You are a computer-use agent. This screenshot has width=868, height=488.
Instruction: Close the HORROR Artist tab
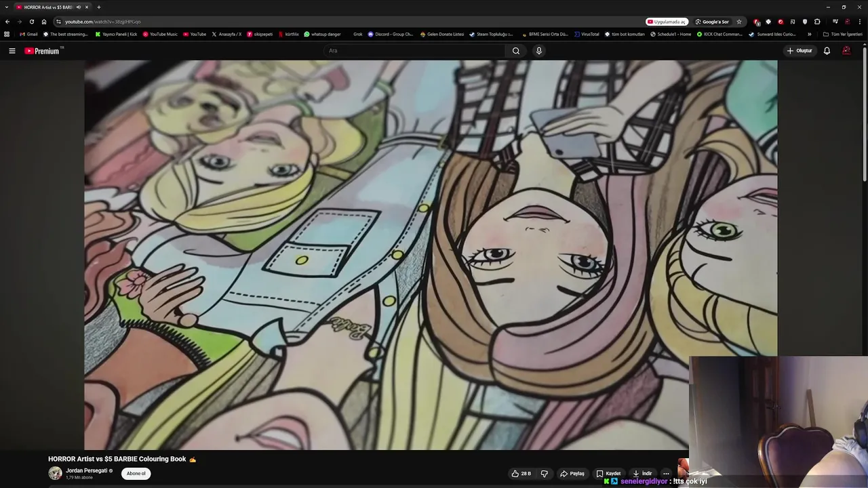click(87, 7)
